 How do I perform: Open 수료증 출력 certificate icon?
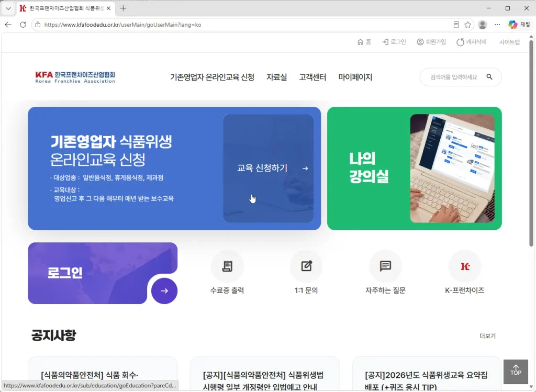(227, 266)
